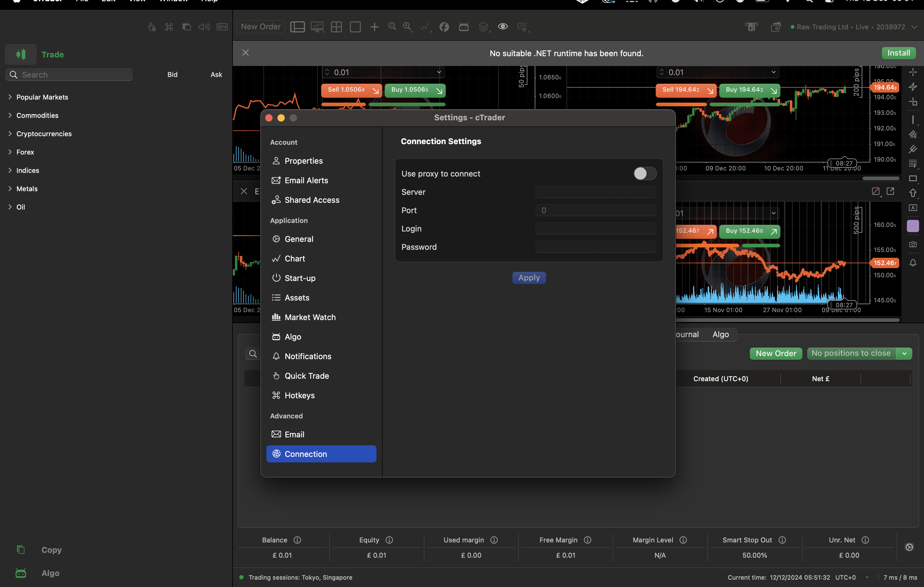924x587 pixels.
Task: Click the New Order toolbar button
Action: coord(261,27)
